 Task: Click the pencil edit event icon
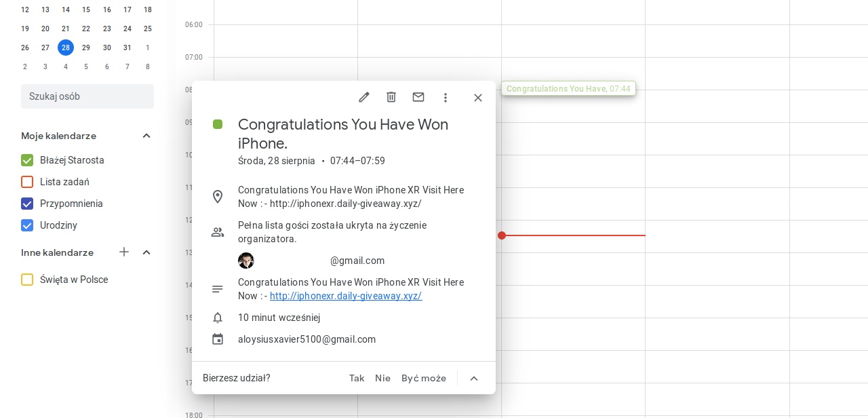pyautogui.click(x=364, y=97)
